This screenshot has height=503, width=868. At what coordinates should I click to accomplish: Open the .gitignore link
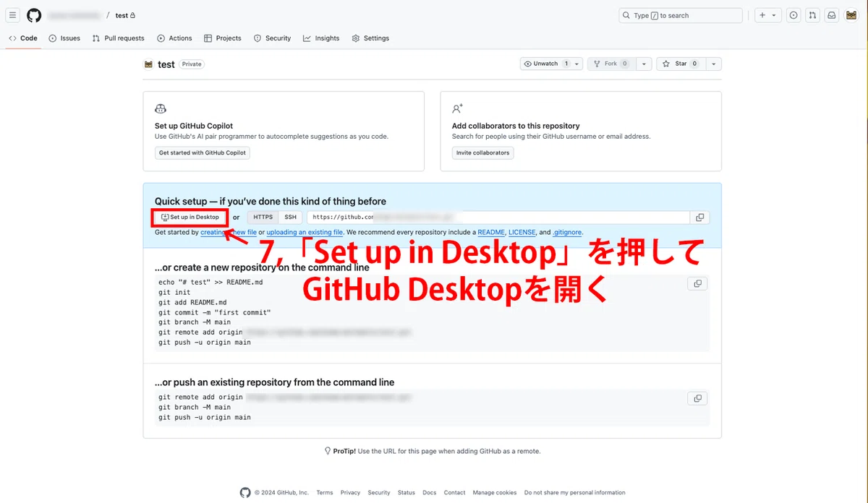click(567, 233)
